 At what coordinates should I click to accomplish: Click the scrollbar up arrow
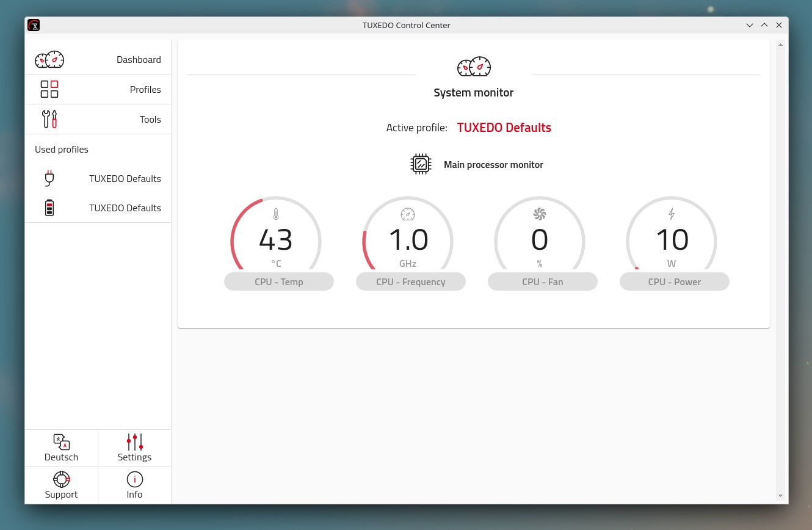pos(780,45)
